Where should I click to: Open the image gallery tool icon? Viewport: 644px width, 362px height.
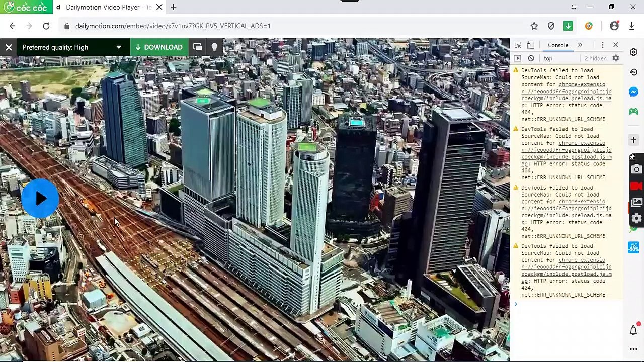point(636,202)
